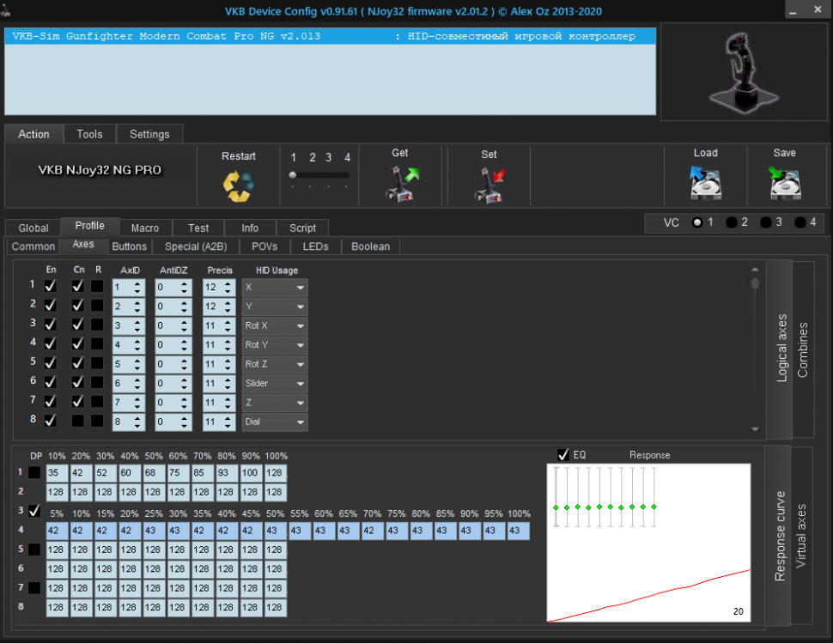Toggle the EQ checkbox
The width and height of the screenshot is (833, 644).
tap(563, 454)
